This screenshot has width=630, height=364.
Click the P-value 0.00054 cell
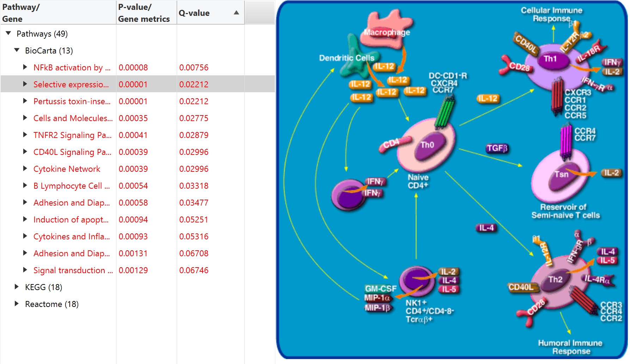133,186
